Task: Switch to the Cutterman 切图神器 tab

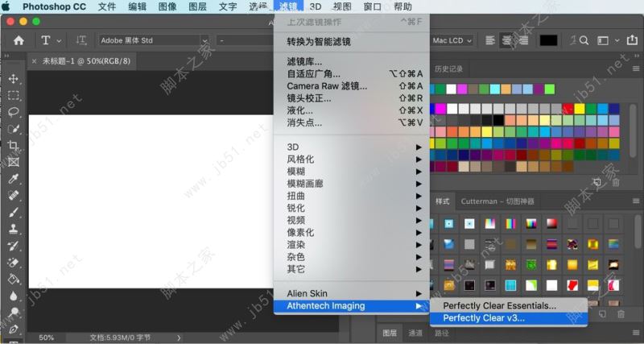Action: pyautogui.click(x=497, y=201)
